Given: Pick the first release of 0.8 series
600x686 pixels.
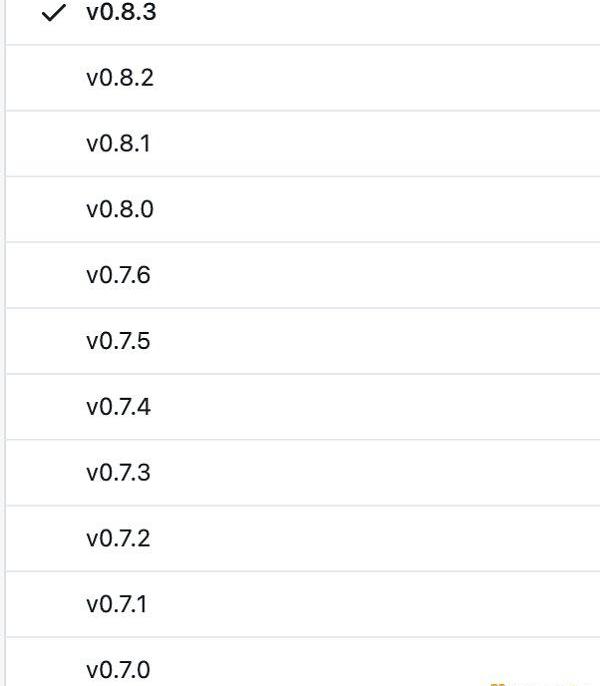Looking at the screenshot, I should pos(120,209).
